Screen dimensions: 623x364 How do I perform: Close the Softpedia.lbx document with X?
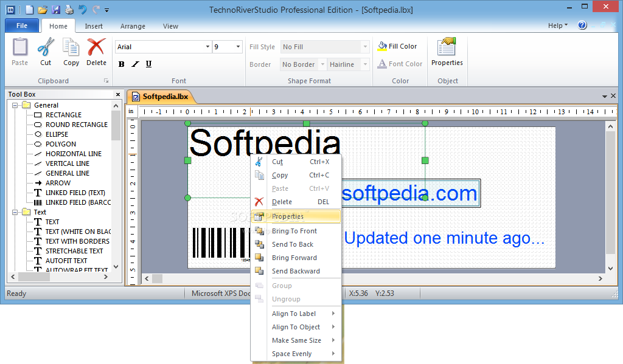613,96
